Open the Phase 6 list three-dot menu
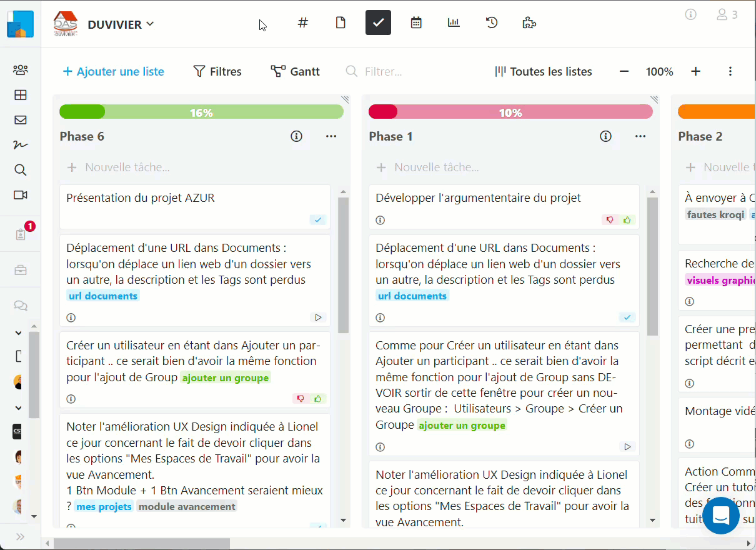This screenshot has height=550, width=756. point(331,136)
